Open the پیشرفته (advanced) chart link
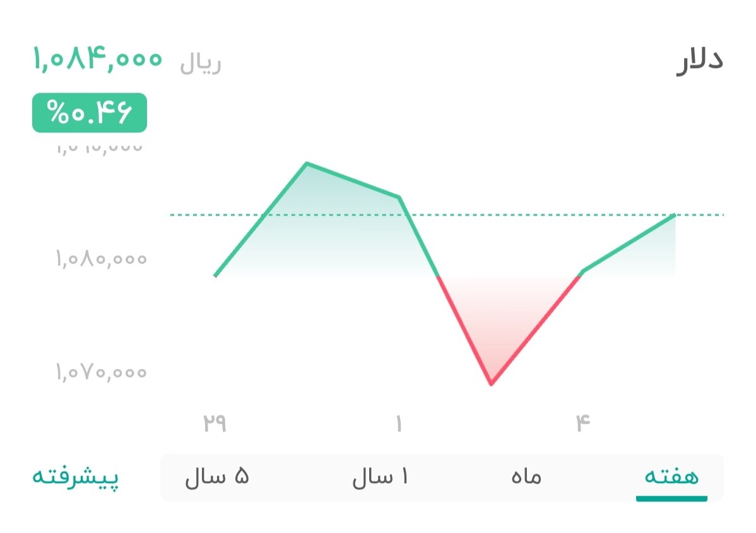756x533 pixels. [75, 477]
